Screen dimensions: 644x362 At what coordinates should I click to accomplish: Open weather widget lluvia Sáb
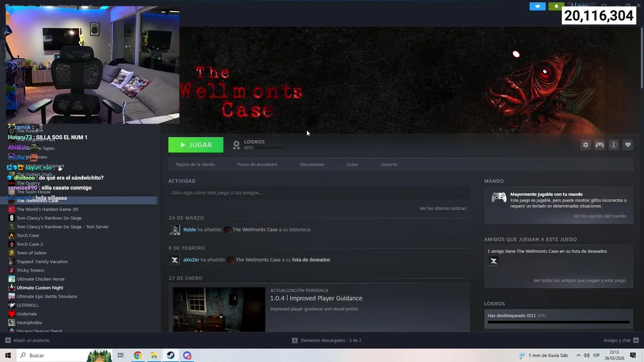[x=543, y=355]
